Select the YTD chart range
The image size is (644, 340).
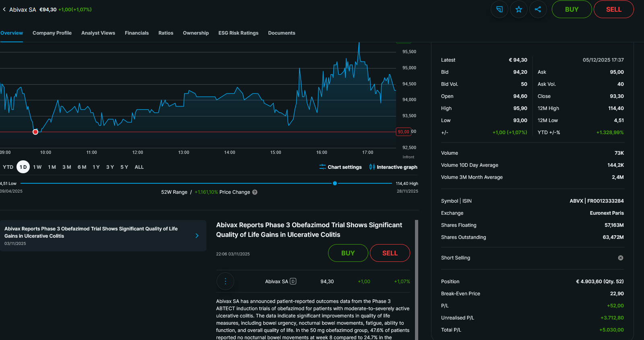tap(8, 167)
